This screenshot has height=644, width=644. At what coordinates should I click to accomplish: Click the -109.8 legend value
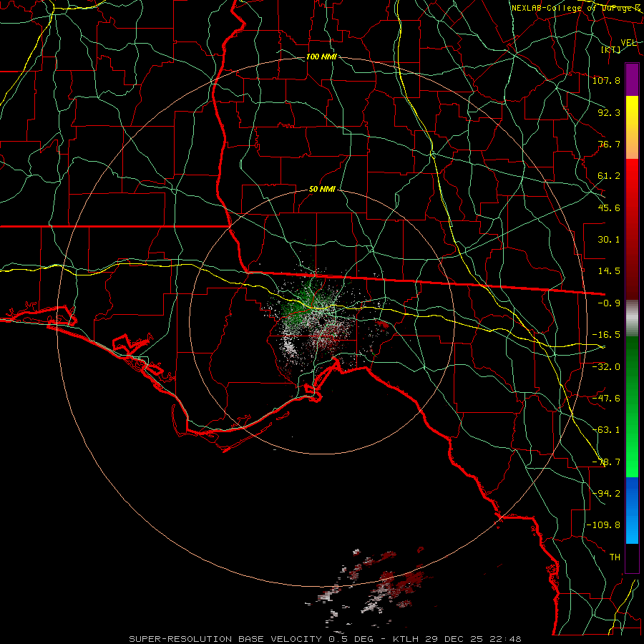coord(603,525)
